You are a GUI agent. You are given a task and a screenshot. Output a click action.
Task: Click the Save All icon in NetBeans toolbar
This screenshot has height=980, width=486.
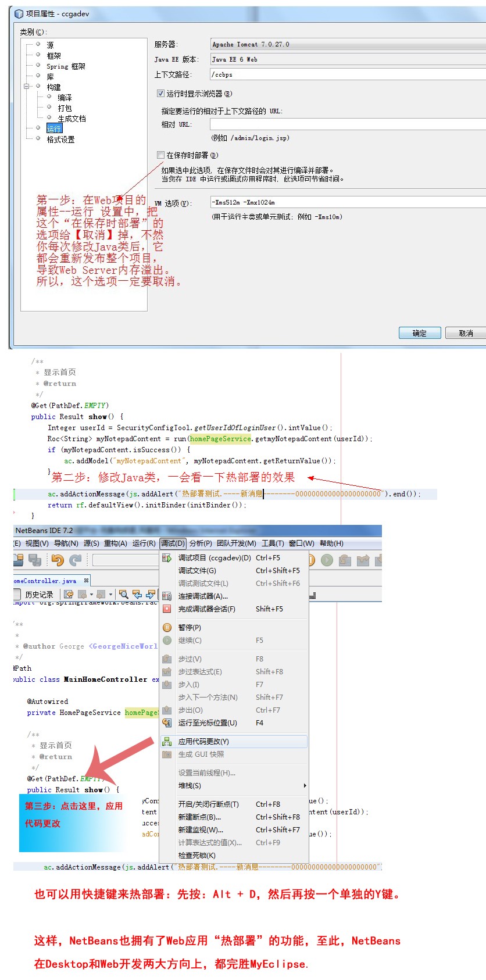(x=34, y=560)
